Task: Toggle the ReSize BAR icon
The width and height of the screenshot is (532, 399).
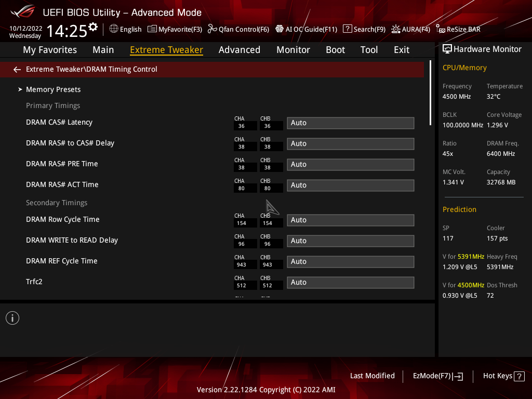Action: point(441,29)
